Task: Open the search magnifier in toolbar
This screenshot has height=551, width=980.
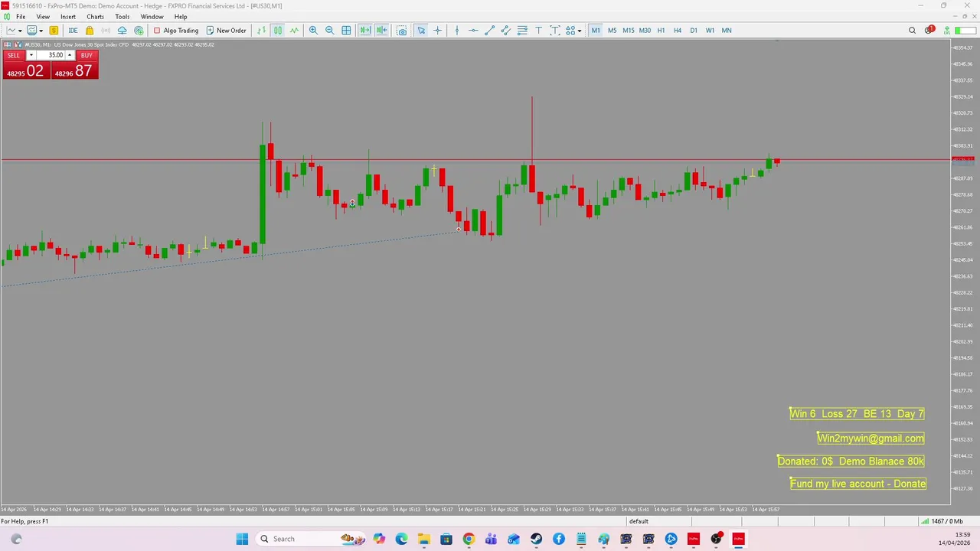Action: [x=912, y=31]
